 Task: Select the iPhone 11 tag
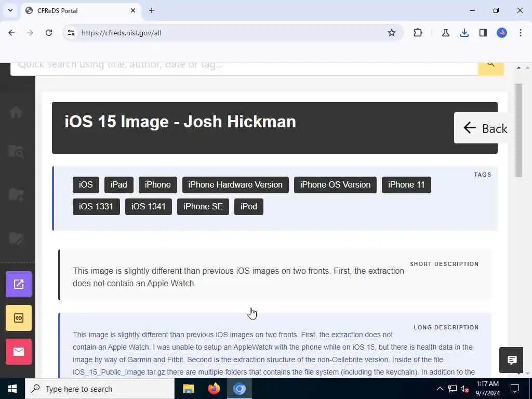[406, 185]
